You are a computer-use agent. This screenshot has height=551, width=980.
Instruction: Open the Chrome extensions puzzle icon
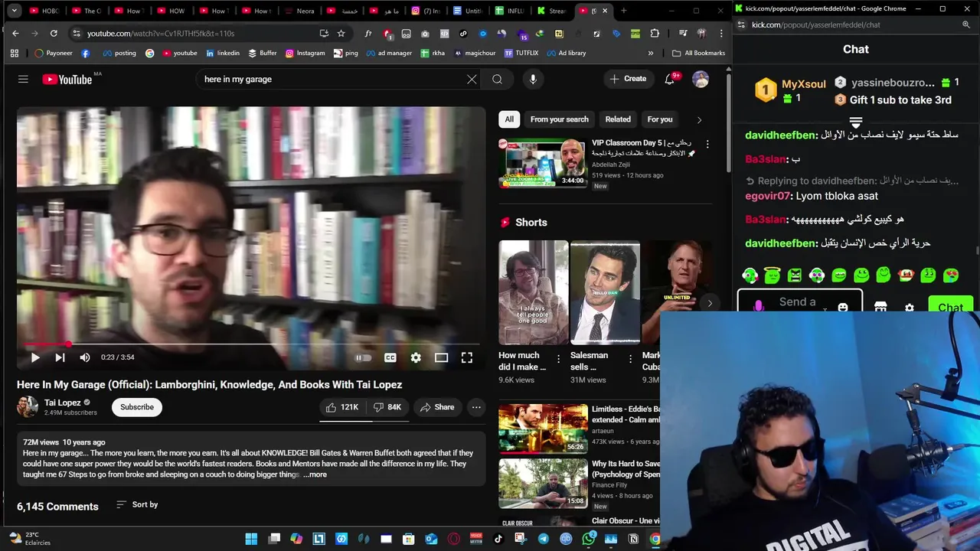pos(655,34)
